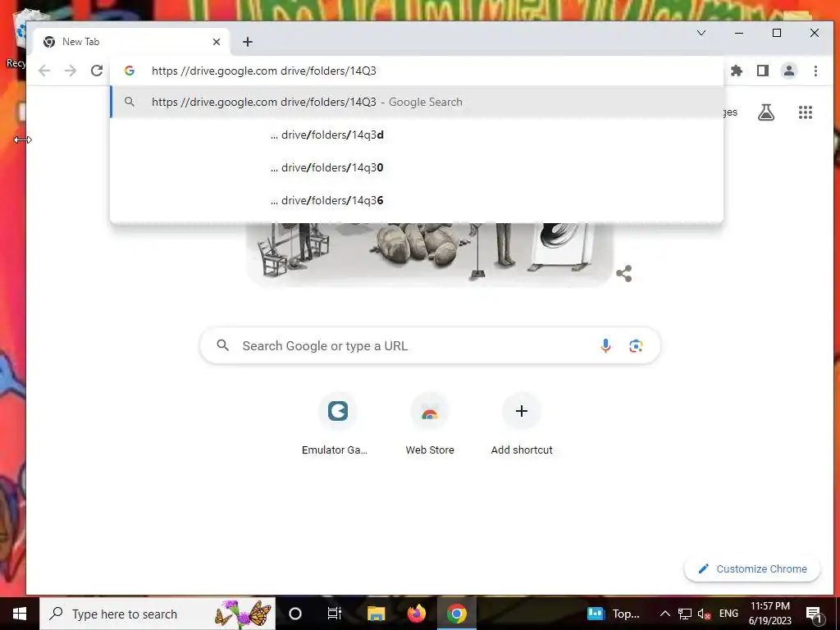The image size is (840, 630).
Task: Open Task View on the taskbar
Action: coord(335,614)
